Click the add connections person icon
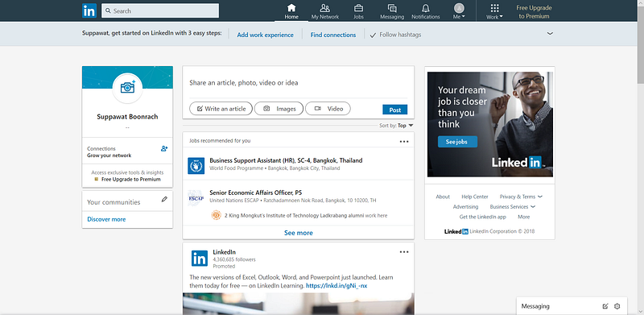The width and height of the screenshot is (644, 315). 164,148
